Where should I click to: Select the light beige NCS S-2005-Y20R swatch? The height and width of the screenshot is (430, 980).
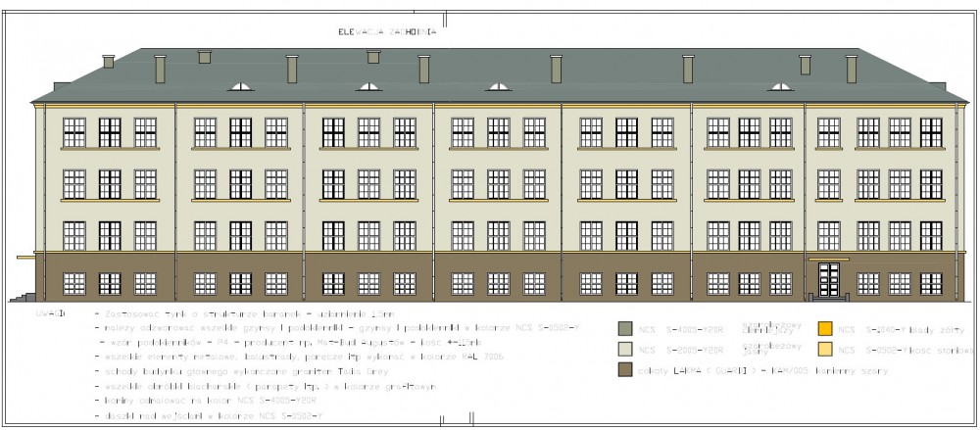(x=624, y=350)
